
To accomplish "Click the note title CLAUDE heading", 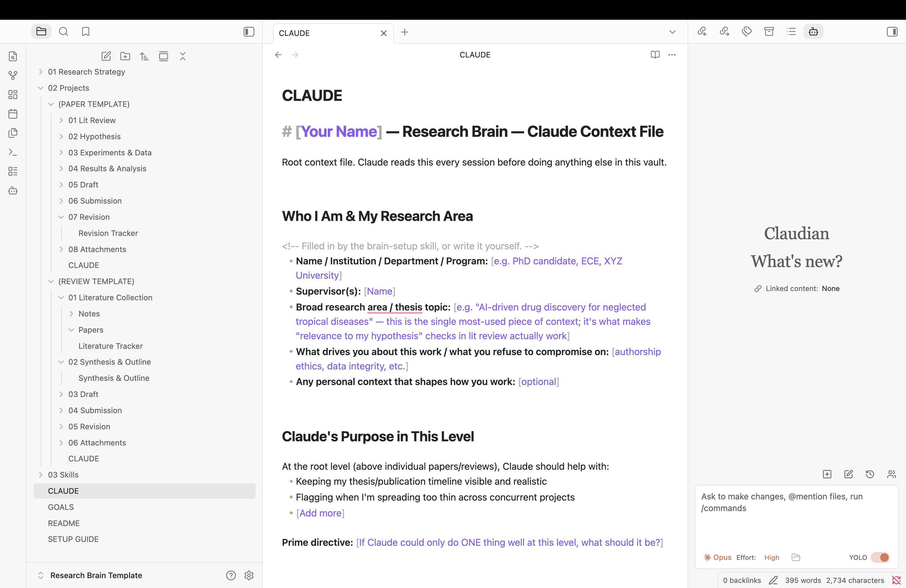I will pyautogui.click(x=312, y=96).
